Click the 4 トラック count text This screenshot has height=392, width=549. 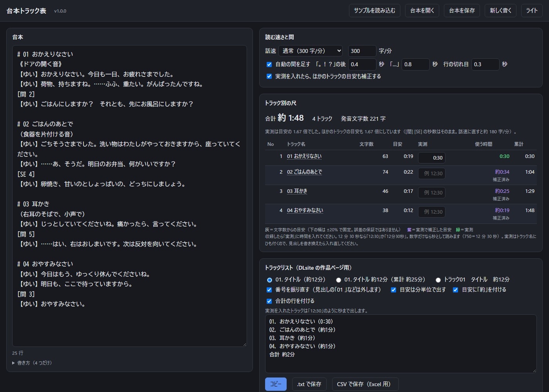322,119
